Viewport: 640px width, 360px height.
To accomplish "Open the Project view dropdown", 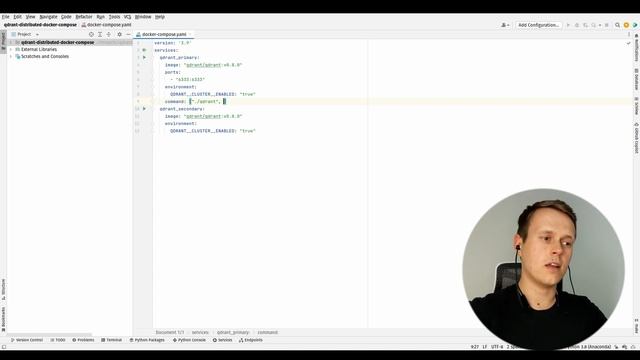I will click(x=25, y=34).
